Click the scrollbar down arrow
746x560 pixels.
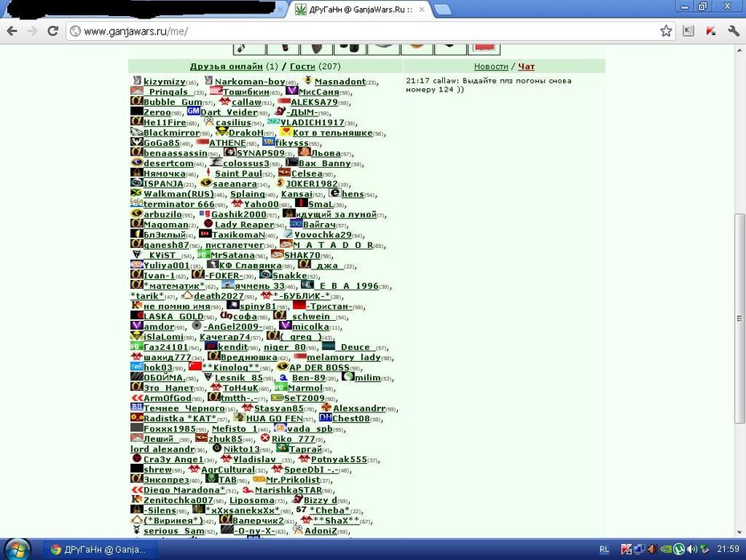click(x=740, y=533)
